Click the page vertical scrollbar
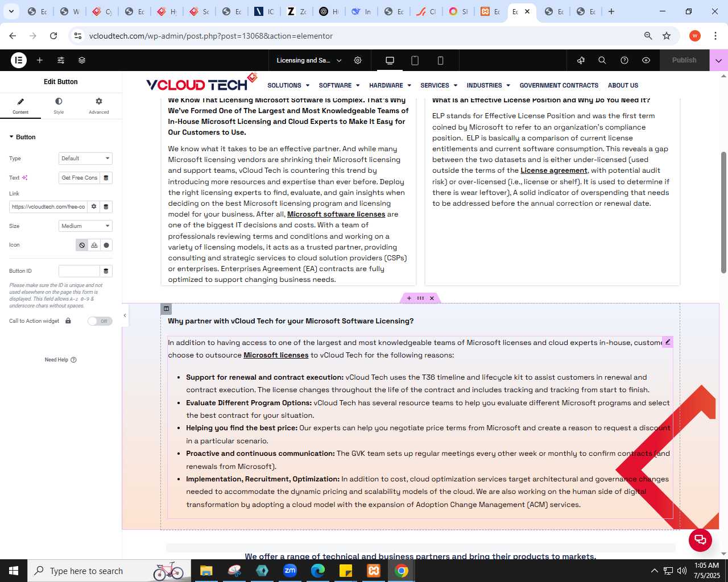The image size is (728, 582). [723, 212]
